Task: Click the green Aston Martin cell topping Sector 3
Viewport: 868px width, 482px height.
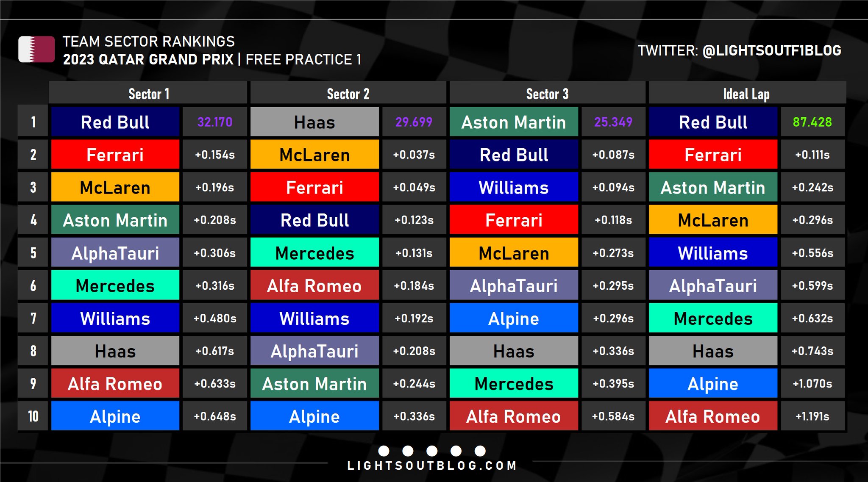Action: 514,122
